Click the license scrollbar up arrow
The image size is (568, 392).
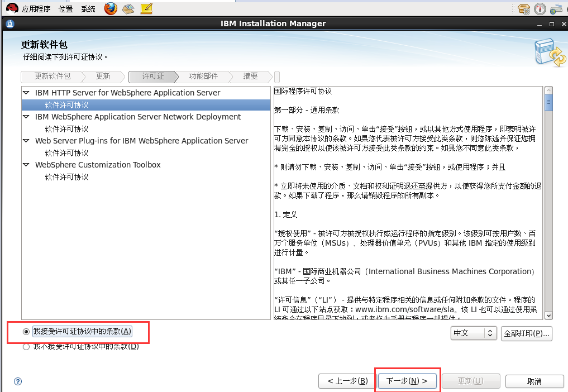click(549, 90)
